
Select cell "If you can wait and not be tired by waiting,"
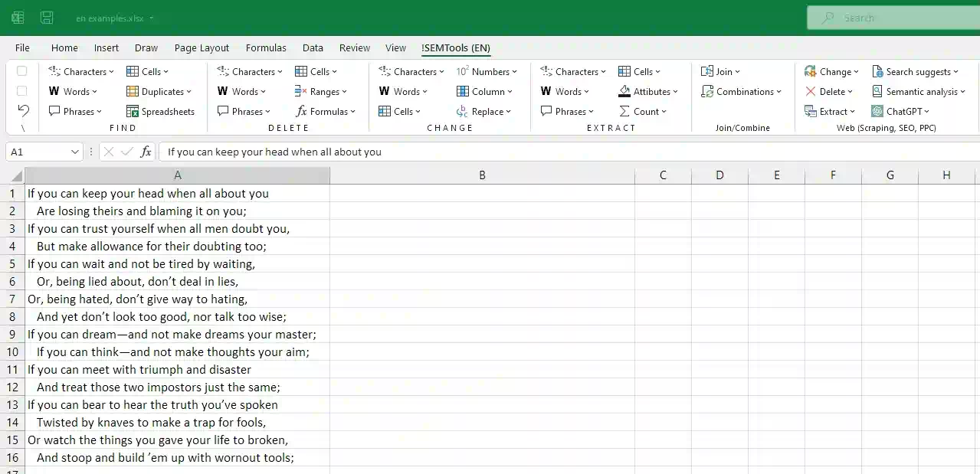click(178, 263)
